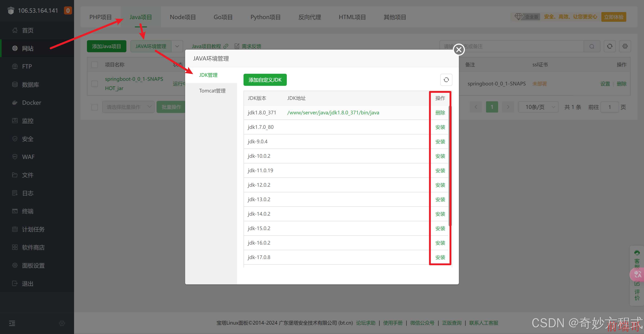Close the JAVA环境管理 dialog
The height and width of the screenshot is (334, 644).
tap(459, 50)
